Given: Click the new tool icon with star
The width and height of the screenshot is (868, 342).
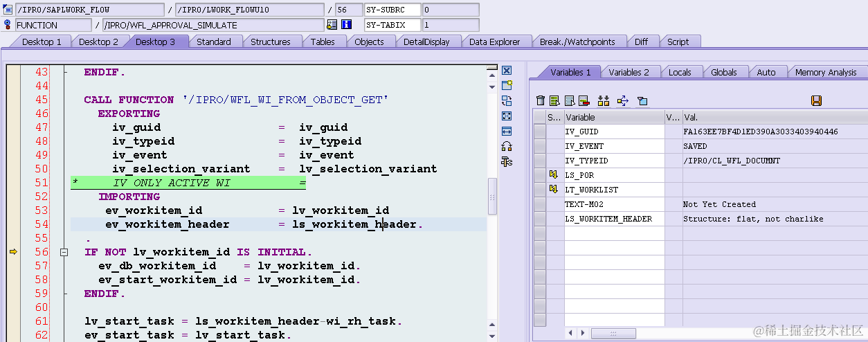Looking at the screenshot, I should coord(506,85).
